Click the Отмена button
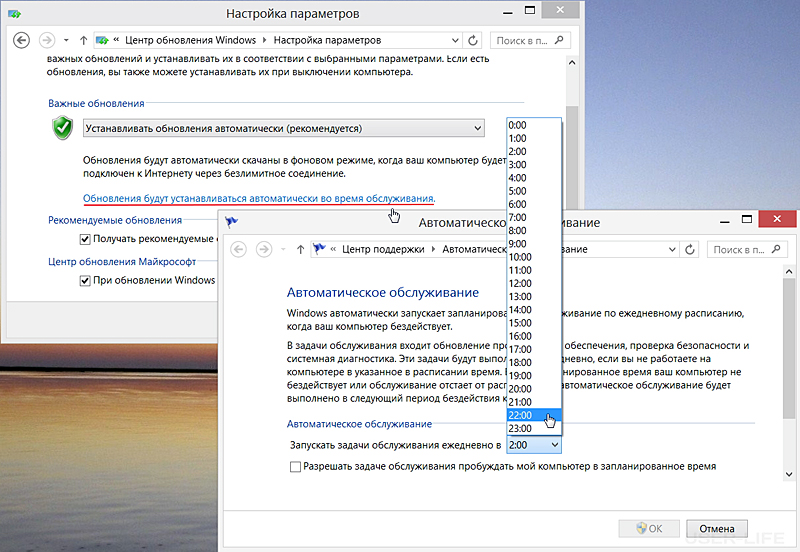The image size is (800, 552). click(x=717, y=529)
